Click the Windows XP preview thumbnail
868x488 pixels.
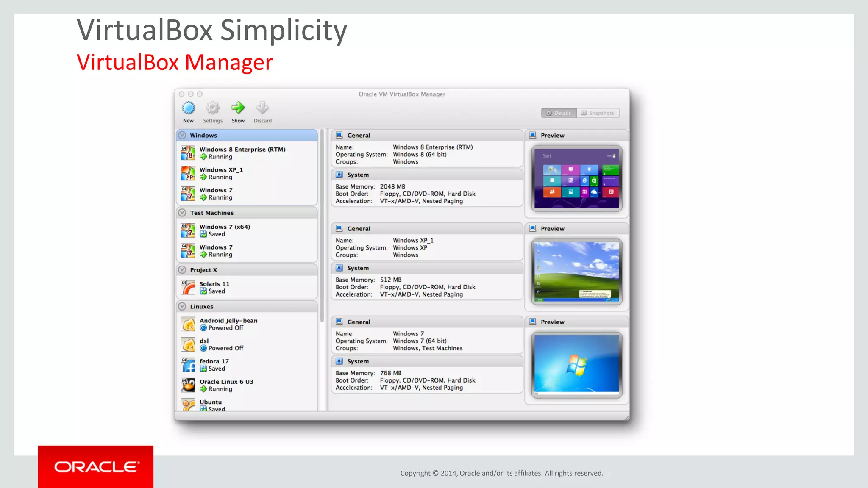point(576,272)
